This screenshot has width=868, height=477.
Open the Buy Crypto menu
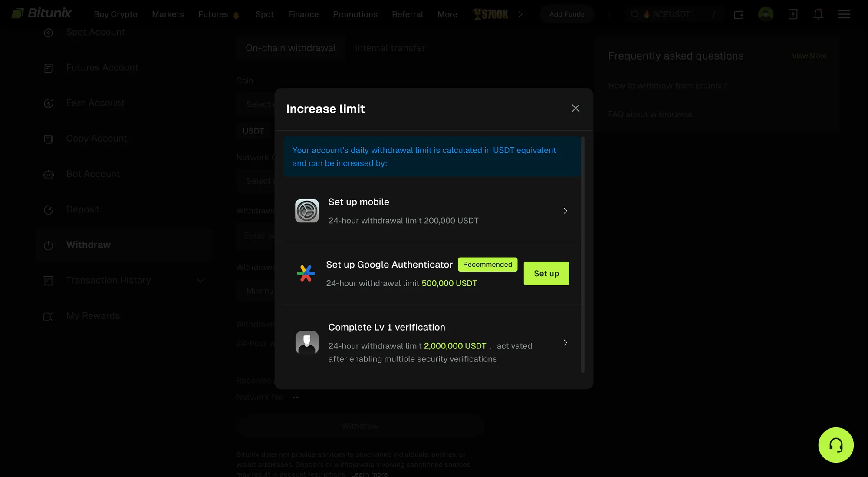pyautogui.click(x=115, y=14)
